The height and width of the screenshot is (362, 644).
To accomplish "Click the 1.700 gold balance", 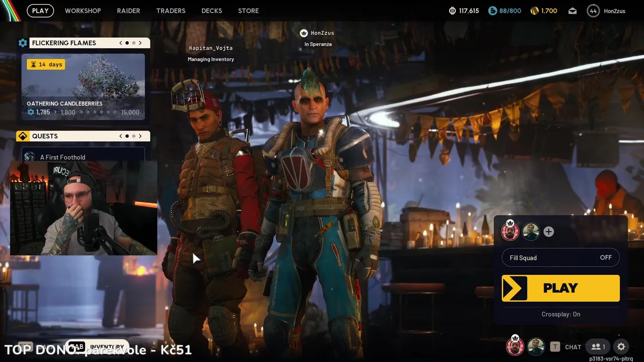I will [549, 11].
